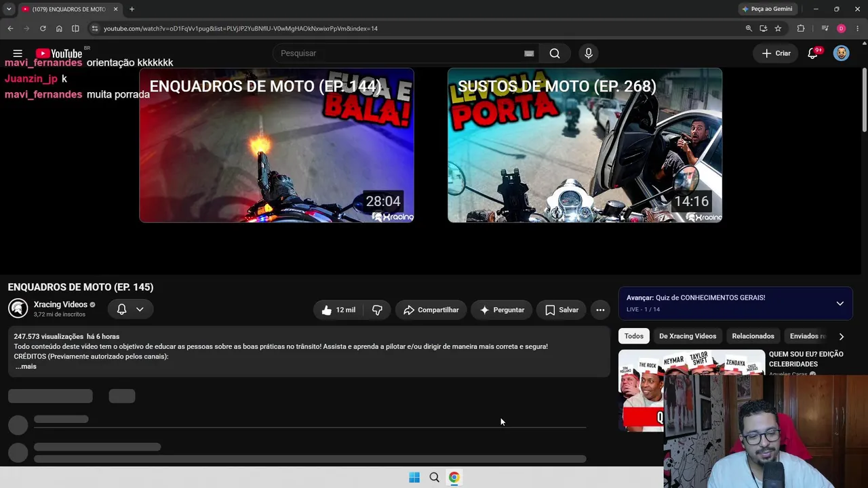Screen dimensions: 868x488
Task: Open the Chrome extensions puzzle icon
Action: click(801, 28)
